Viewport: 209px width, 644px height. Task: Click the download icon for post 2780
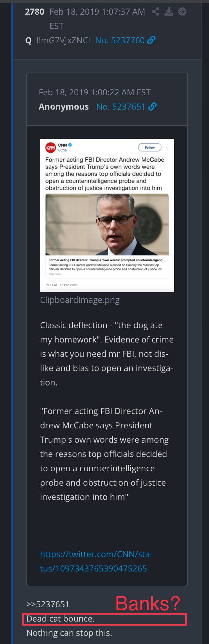tap(169, 12)
